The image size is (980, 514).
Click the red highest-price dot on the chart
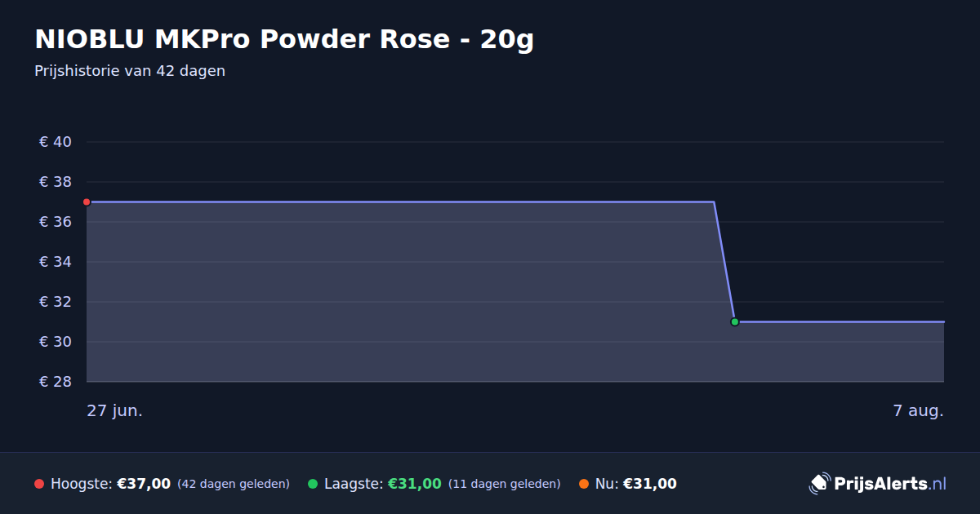pos(87,202)
